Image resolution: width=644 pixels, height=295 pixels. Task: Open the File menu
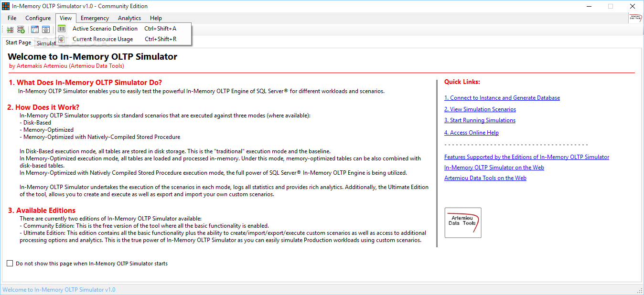[12, 18]
